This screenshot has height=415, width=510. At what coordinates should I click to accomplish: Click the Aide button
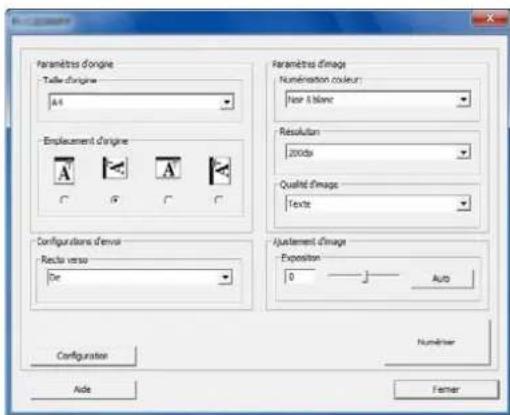coord(83,389)
